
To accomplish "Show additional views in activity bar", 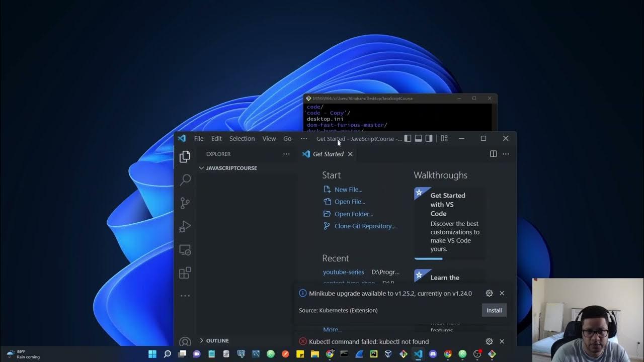I will click(x=185, y=296).
